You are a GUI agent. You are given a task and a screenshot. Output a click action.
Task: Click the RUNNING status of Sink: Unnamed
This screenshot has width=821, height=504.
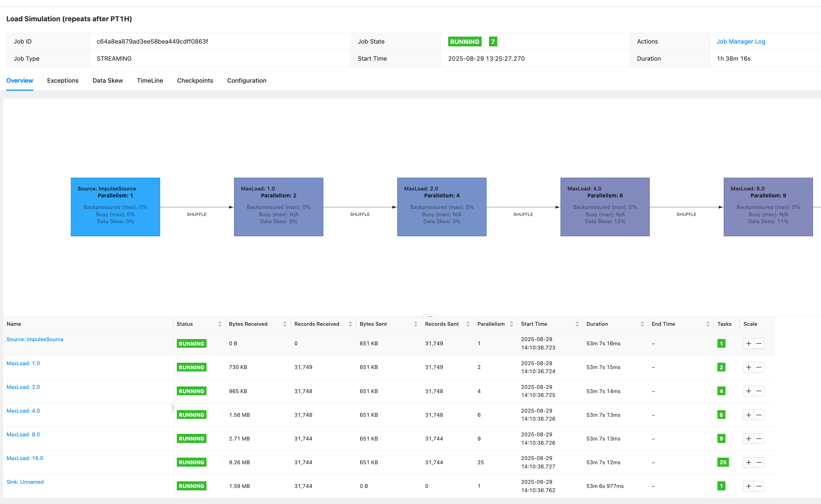pos(191,486)
